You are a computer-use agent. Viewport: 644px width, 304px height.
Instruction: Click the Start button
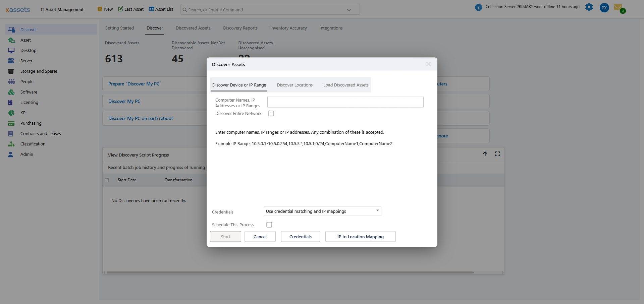pyautogui.click(x=225, y=237)
